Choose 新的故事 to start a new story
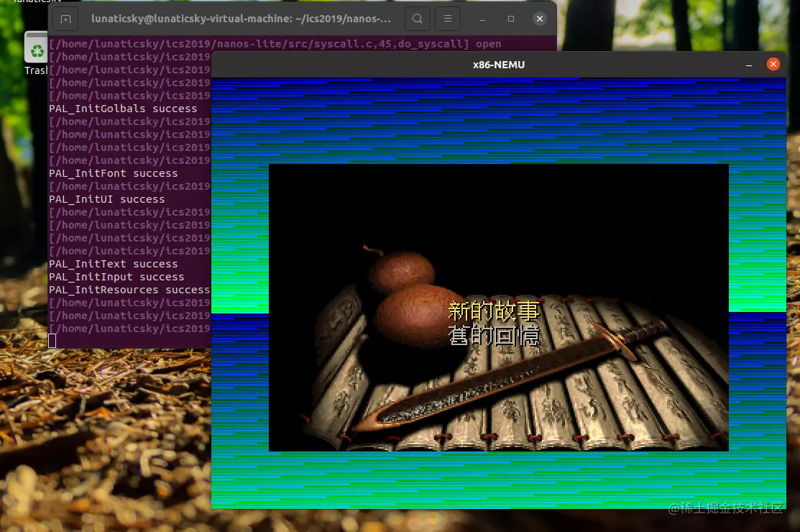Image resolution: width=800 pixels, height=532 pixels. [493, 309]
